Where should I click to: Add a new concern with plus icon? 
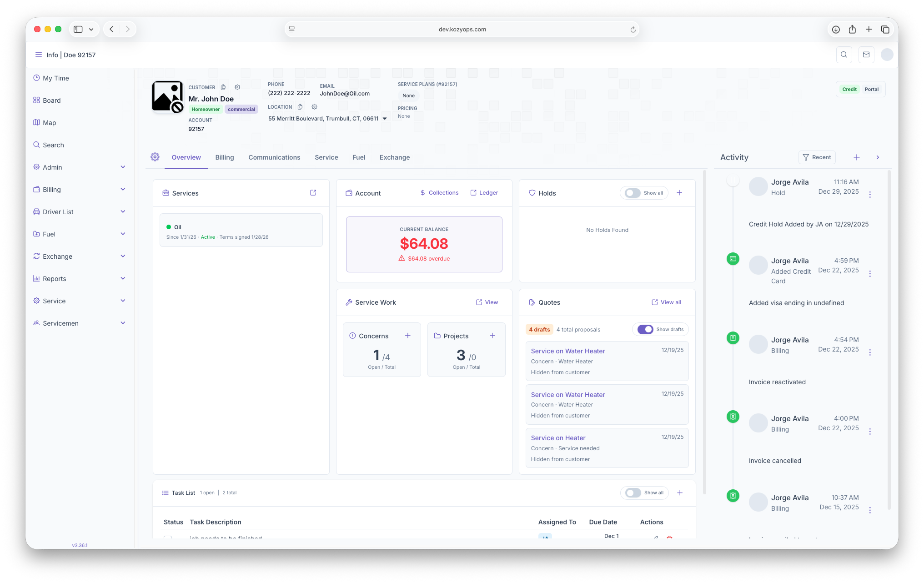[x=408, y=336]
